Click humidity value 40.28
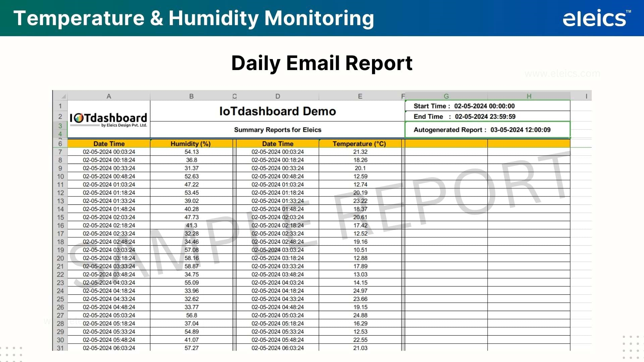The width and height of the screenshot is (644, 362). pyautogui.click(x=192, y=209)
